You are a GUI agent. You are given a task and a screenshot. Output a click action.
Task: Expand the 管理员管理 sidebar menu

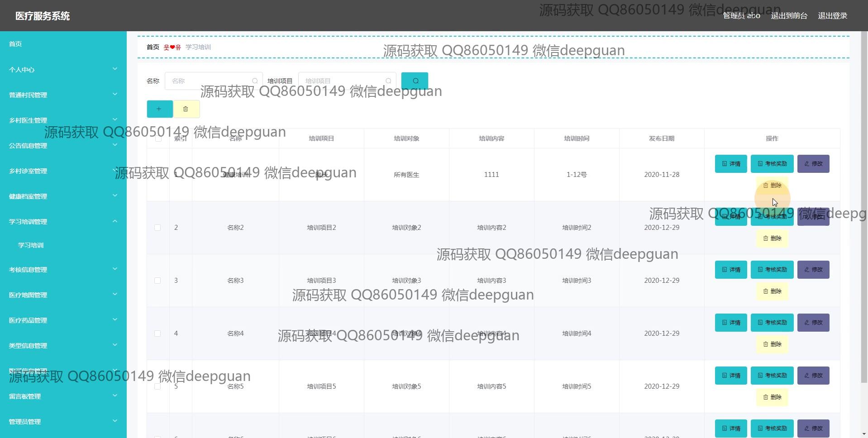pos(63,421)
